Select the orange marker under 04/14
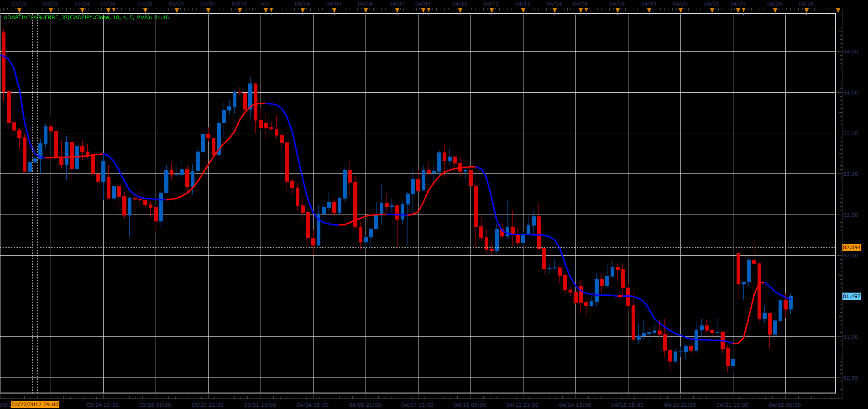 click(554, 10)
